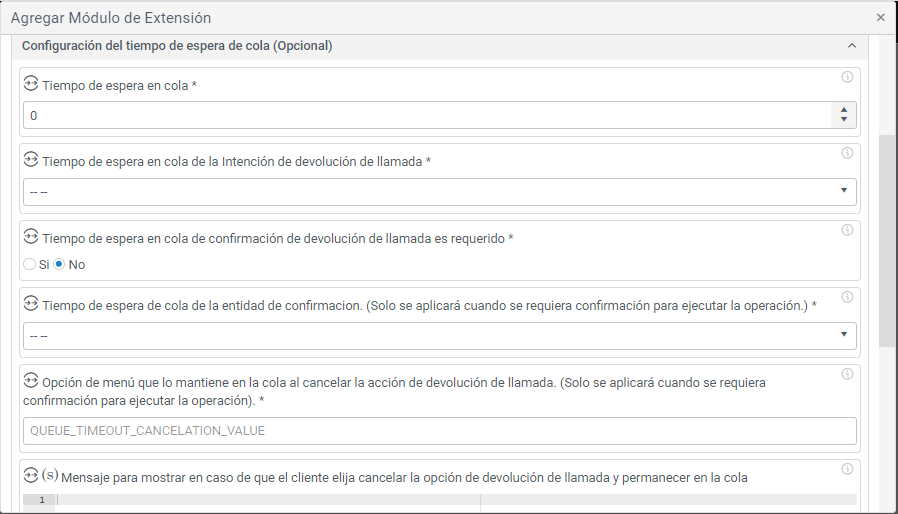
Task: Close the 'Agregar Módulo de Extensión' dialog
Action: (881, 18)
